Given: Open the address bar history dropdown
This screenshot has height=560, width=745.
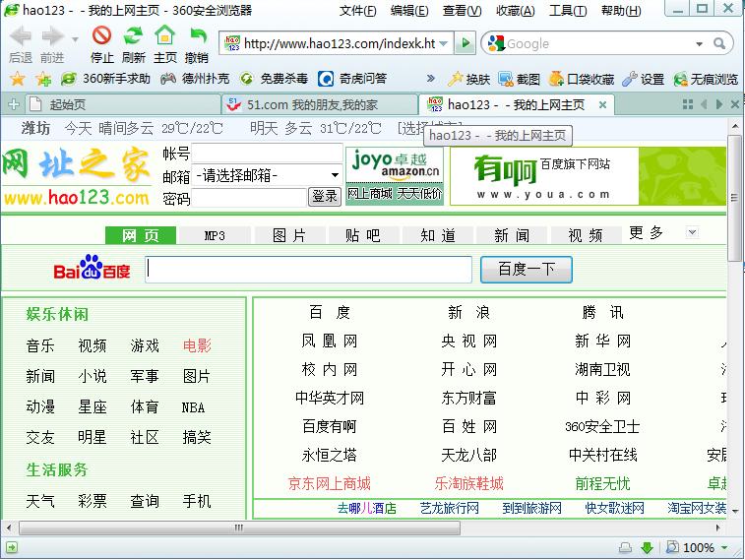Looking at the screenshot, I should [x=444, y=43].
